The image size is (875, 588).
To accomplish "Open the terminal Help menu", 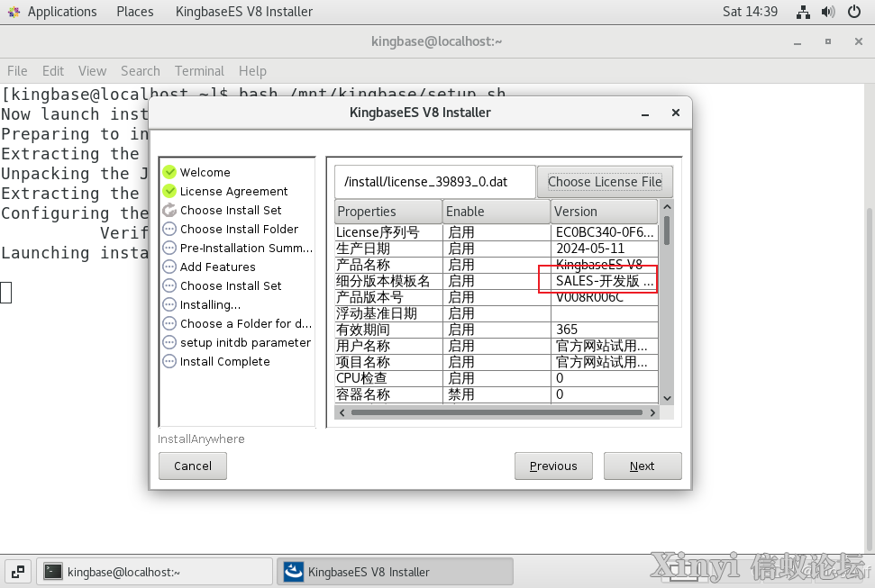I will [x=253, y=71].
